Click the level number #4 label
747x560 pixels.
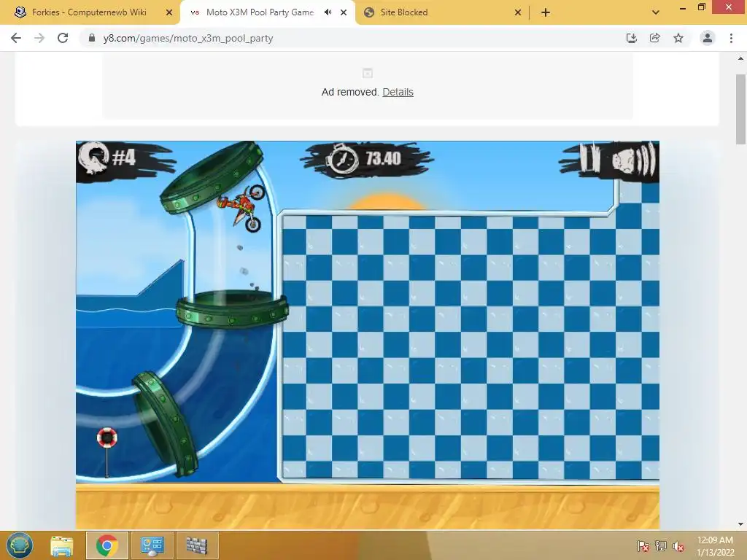click(x=124, y=157)
